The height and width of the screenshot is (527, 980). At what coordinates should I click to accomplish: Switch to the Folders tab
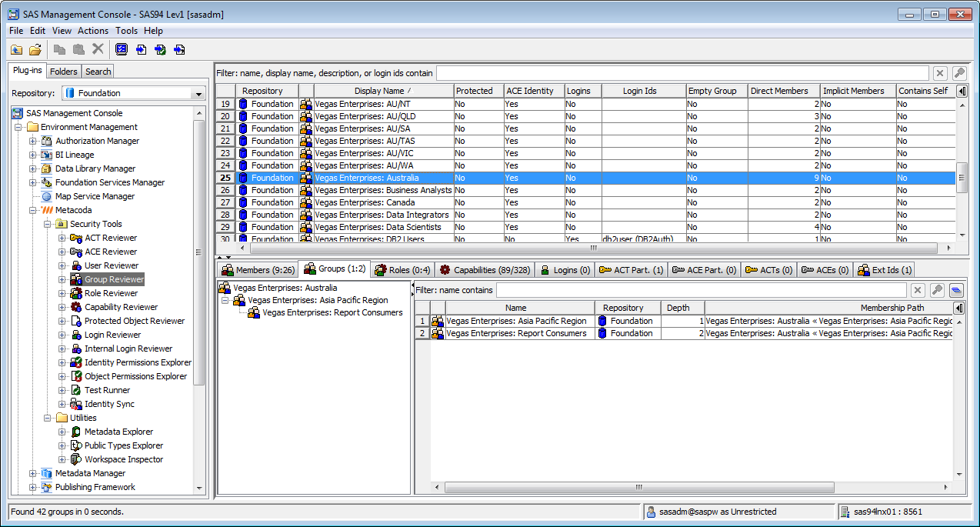[64, 72]
